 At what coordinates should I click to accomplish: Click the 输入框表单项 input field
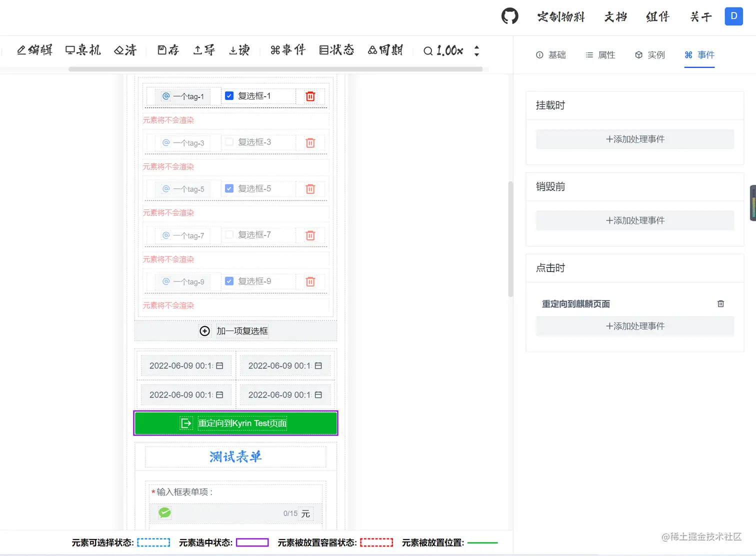(235, 513)
